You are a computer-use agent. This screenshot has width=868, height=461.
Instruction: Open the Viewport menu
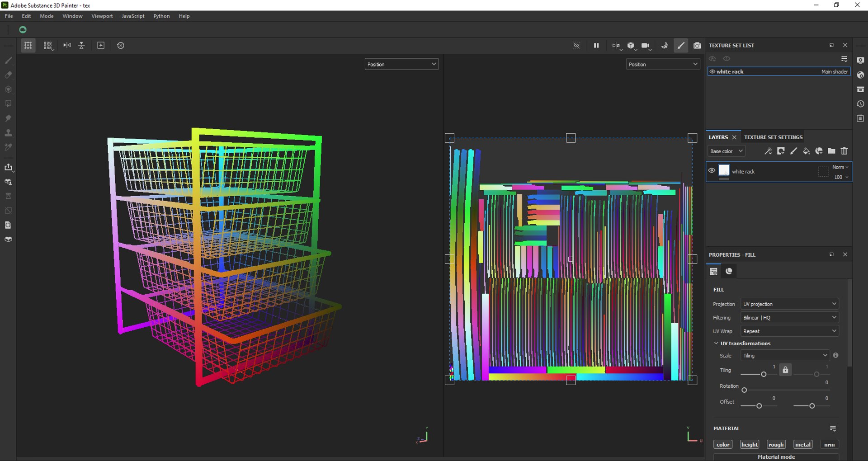(102, 16)
